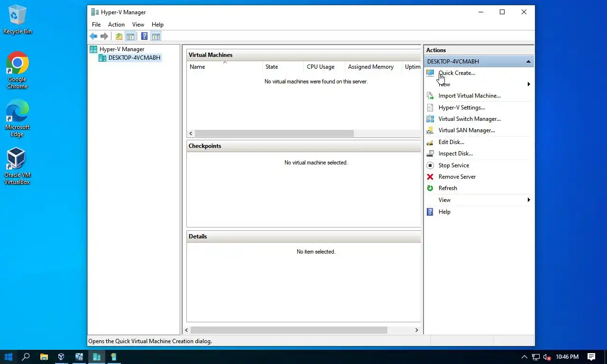This screenshot has height=364, width=607.
Task: Open Virtual SAN Manager action
Action: click(x=467, y=130)
